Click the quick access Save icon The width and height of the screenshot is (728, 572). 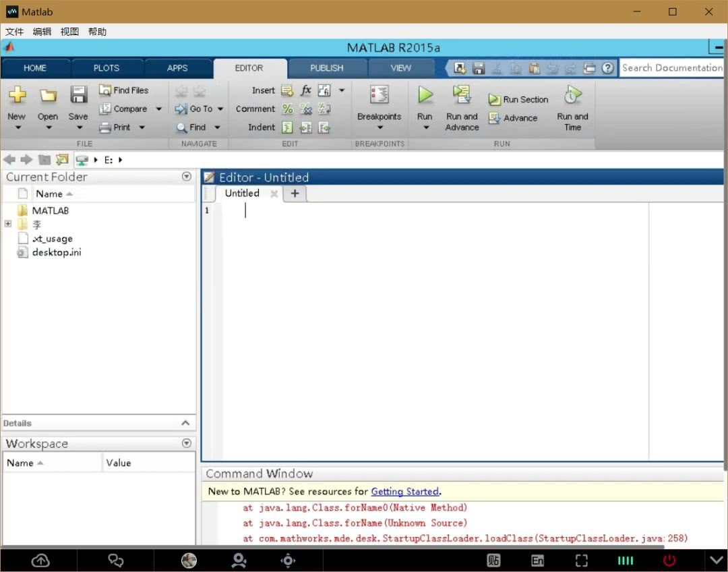[x=478, y=68]
